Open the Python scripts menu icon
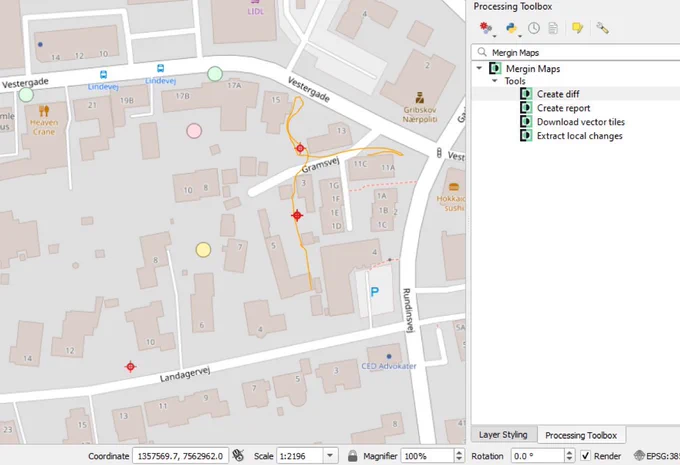 (x=511, y=28)
